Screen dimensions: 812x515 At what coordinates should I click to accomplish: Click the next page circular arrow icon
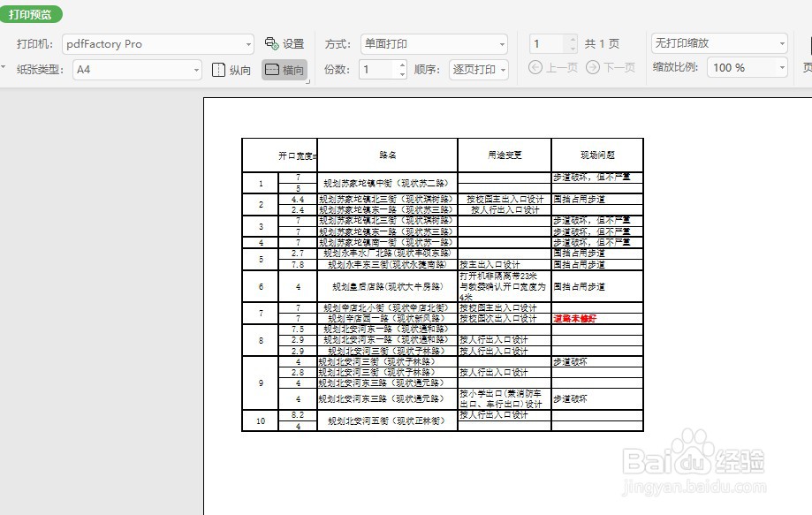(x=594, y=67)
